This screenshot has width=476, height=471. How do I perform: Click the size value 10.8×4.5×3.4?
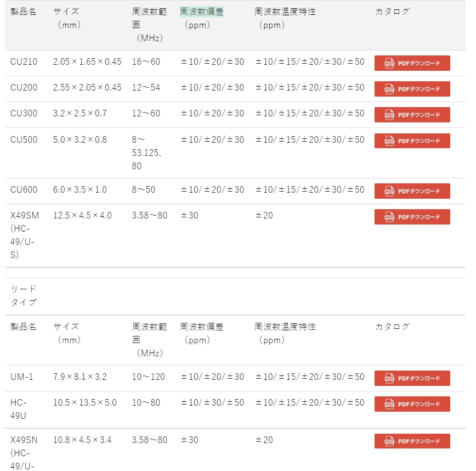point(82,440)
